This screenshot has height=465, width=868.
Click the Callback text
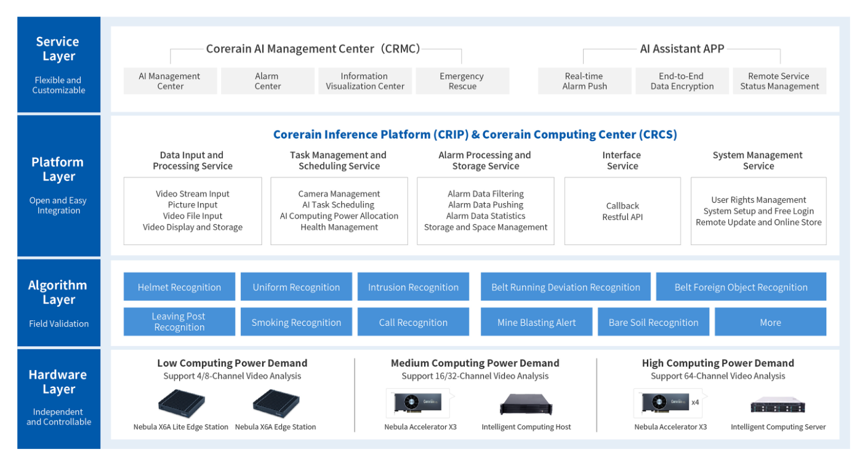click(622, 206)
